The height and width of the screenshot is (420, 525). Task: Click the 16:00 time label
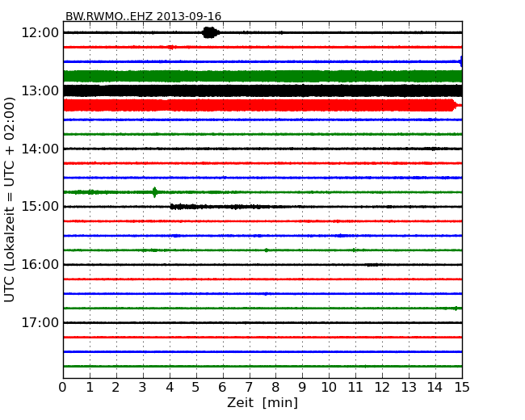click(x=40, y=265)
